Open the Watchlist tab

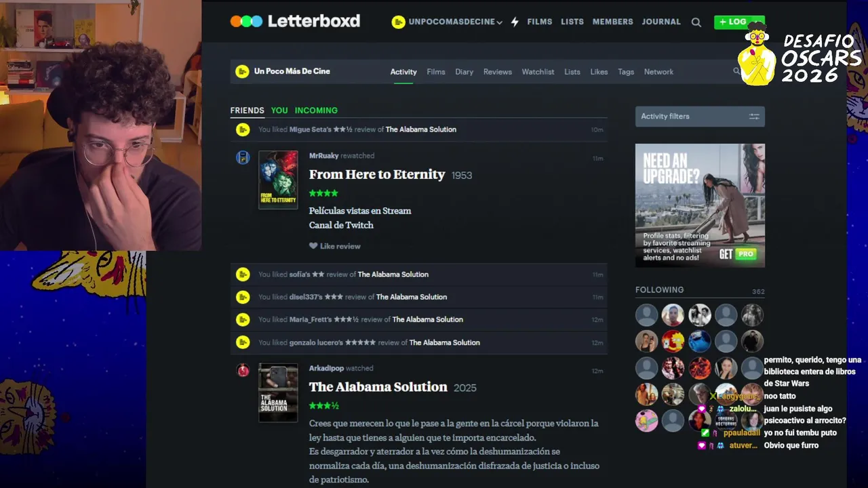[x=538, y=72]
